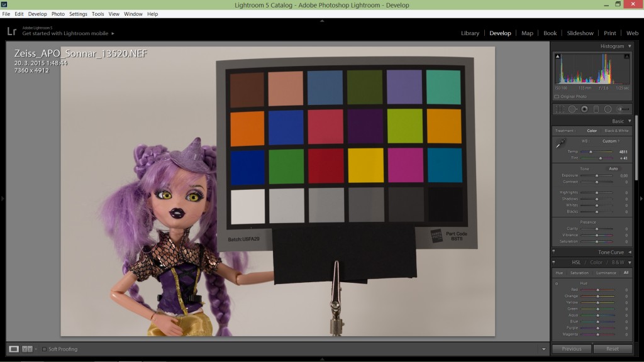
Task: Collapse the HSL panel triangle
Action: (630, 263)
